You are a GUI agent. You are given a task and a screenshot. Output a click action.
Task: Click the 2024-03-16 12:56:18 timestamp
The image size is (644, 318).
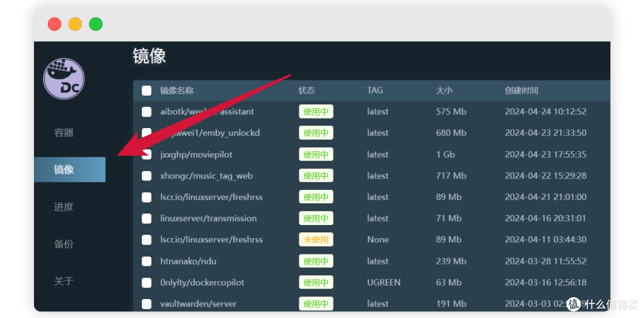tap(546, 282)
